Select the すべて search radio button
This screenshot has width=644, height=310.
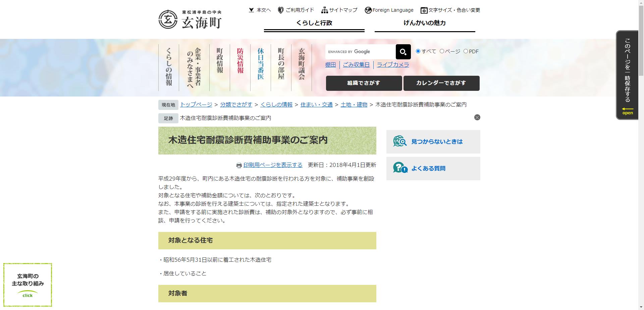click(418, 51)
